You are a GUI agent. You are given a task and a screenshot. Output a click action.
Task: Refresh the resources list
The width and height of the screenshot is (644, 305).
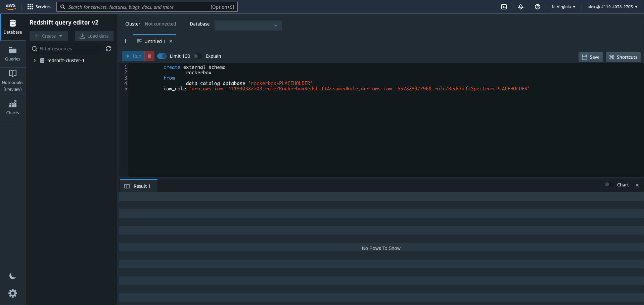[x=108, y=49]
